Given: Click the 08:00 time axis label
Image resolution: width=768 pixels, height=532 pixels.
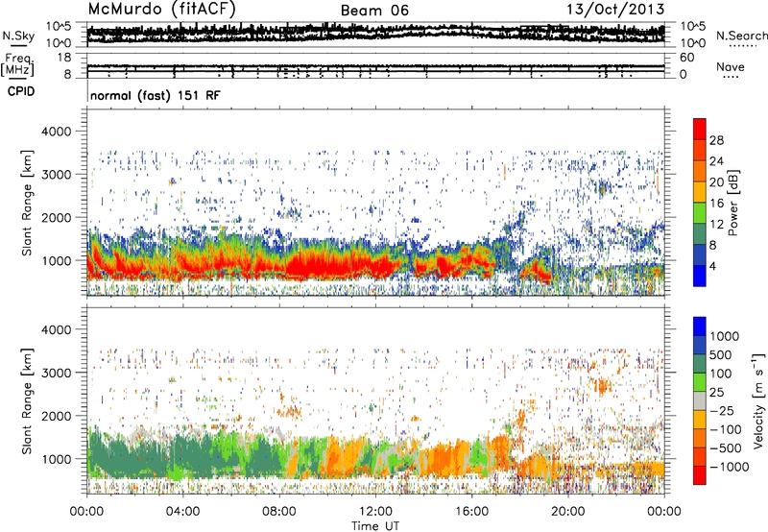Looking at the screenshot, I should pos(279,512).
